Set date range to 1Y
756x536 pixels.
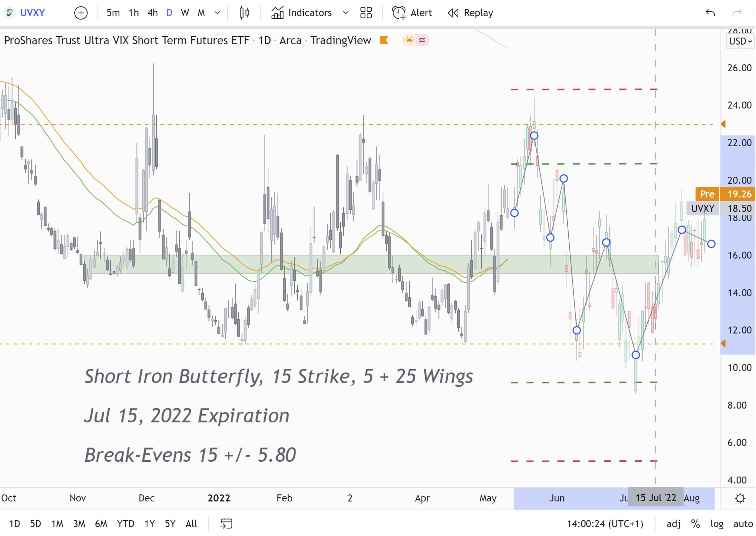pos(150,524)
